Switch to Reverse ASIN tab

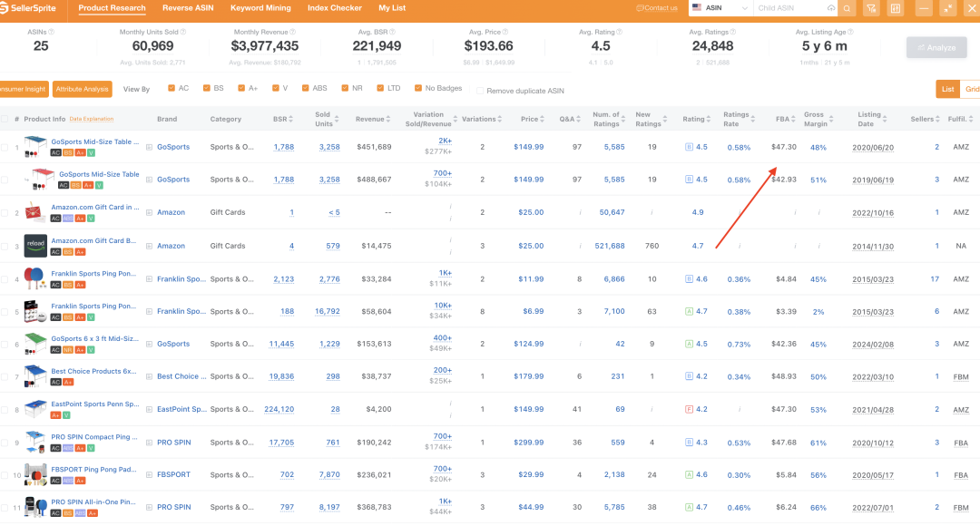[188, 8]
